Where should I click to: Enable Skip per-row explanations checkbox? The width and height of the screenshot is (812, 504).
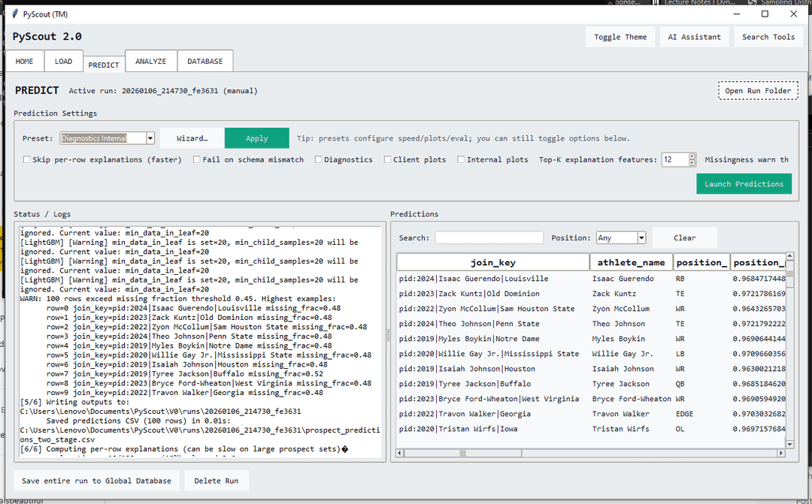click(x=27, y=160)
